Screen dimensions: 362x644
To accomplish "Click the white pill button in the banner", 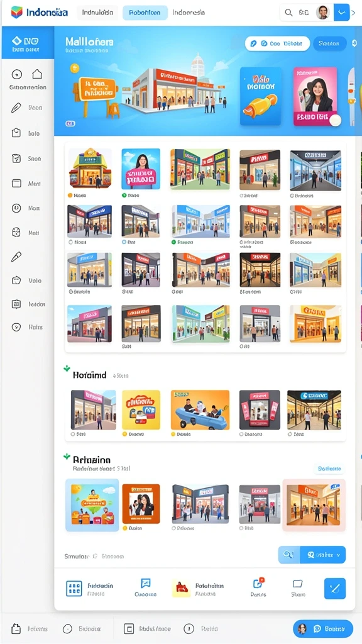I will tap(277, 43).
